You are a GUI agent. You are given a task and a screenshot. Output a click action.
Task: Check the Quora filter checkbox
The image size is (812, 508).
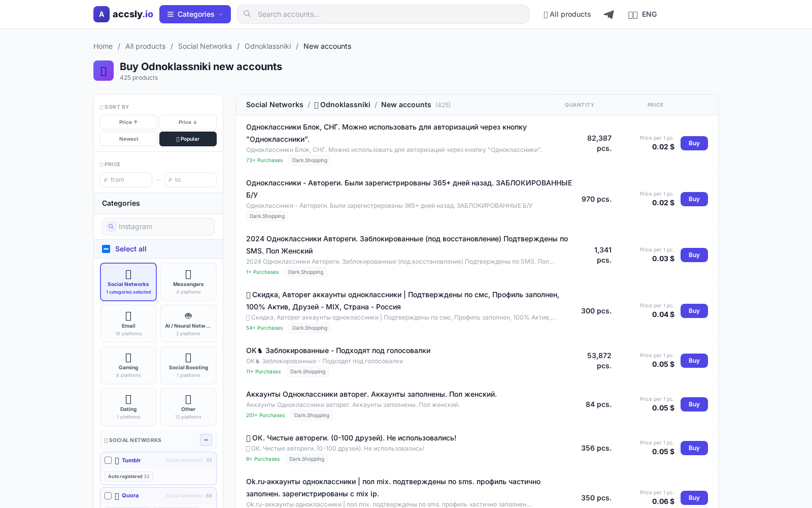pos(108,496)
